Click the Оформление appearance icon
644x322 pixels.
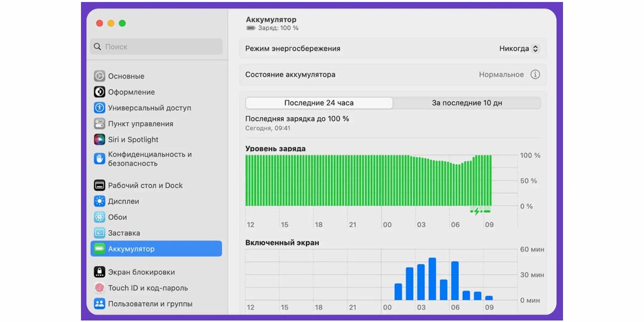pos(99,92)
